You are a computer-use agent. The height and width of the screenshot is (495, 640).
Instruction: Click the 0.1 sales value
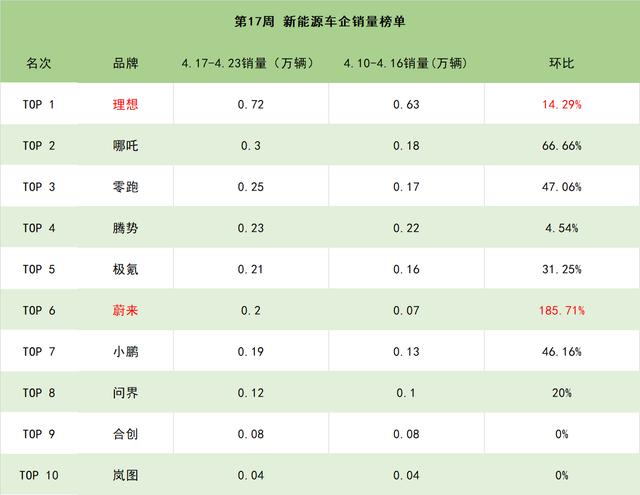click(406, 393)
